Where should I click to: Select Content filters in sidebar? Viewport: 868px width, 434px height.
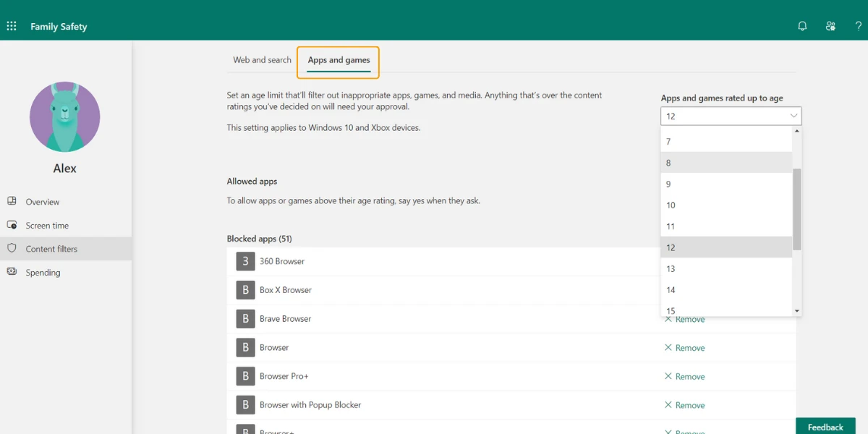[x=66, y=249]
